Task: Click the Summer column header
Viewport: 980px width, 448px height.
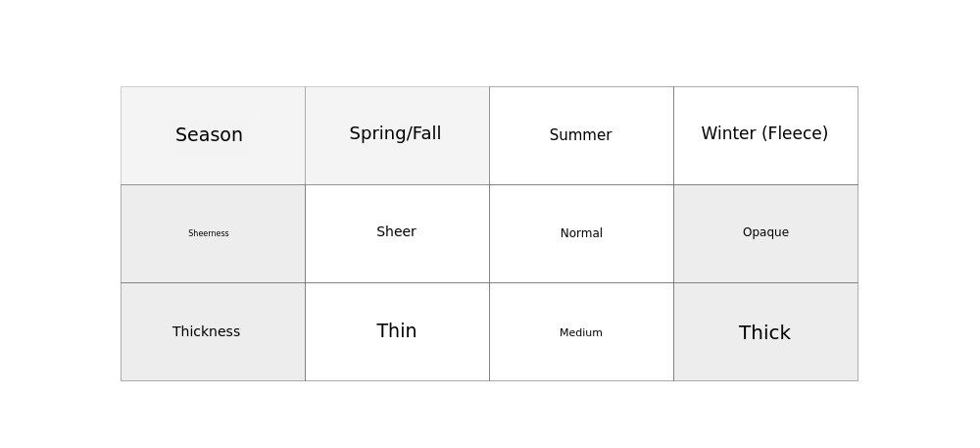Action: coord(581,135)
